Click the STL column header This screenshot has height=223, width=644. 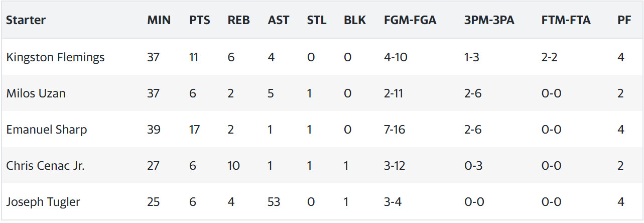tap(317, 20)
